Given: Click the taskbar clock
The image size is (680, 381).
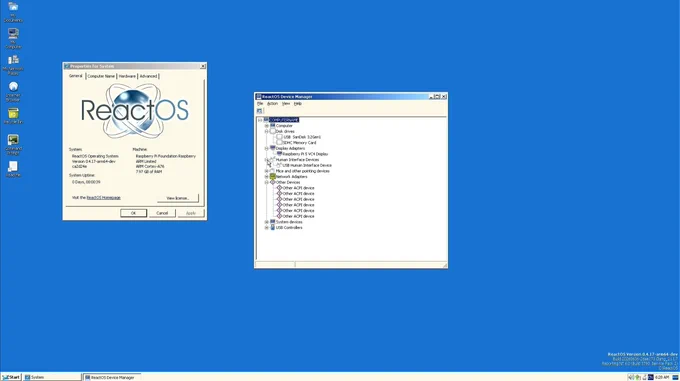Looking at the screenshot, I should 662,378.
